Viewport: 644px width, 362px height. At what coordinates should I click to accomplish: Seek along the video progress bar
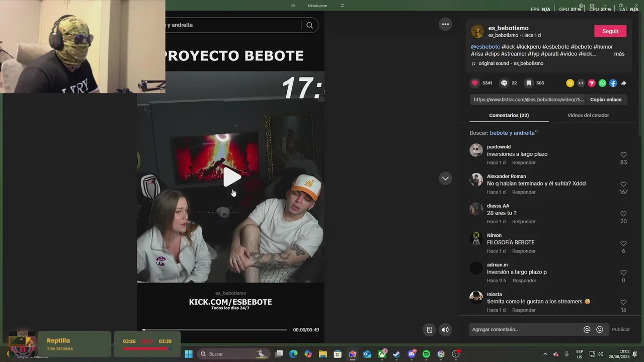coord(215,330)
